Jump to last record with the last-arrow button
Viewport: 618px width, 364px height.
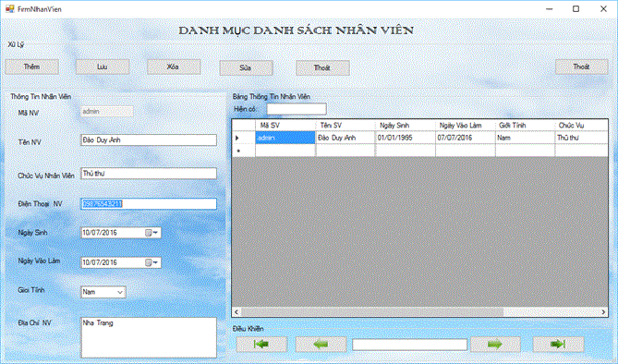558,345
